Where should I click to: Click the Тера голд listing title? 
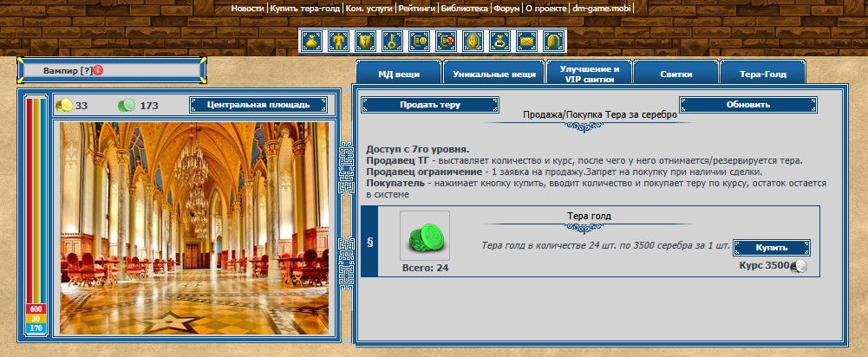[x=589, y=216]
